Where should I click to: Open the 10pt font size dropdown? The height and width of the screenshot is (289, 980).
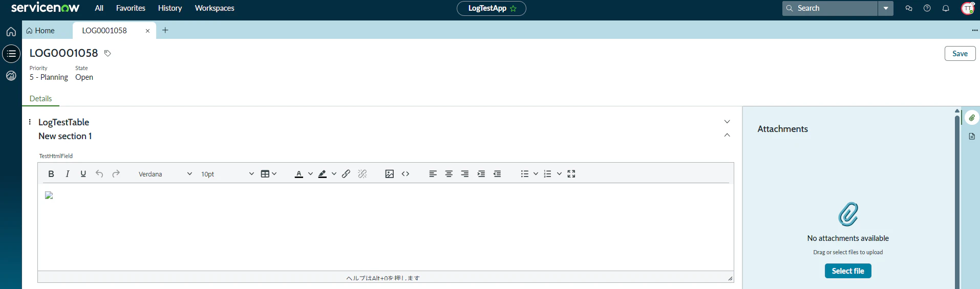pos(227,174)
